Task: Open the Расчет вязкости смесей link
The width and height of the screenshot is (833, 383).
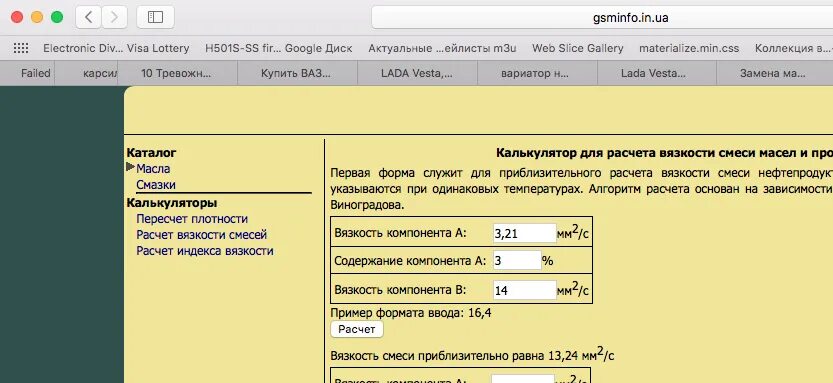Action: [x=201, y=235]
